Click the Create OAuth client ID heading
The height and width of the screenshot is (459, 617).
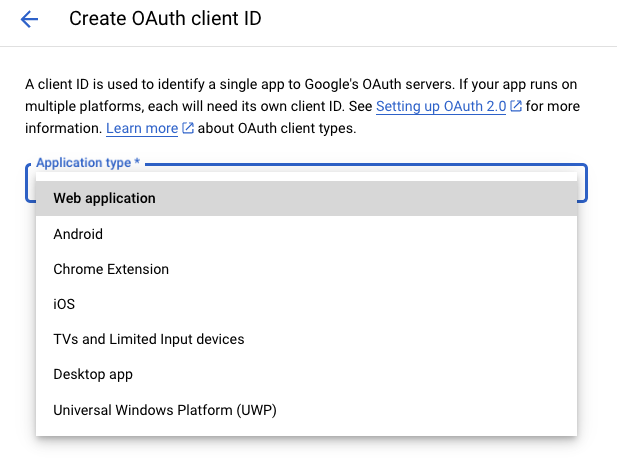pyautogui.click(x=165, y=19)
